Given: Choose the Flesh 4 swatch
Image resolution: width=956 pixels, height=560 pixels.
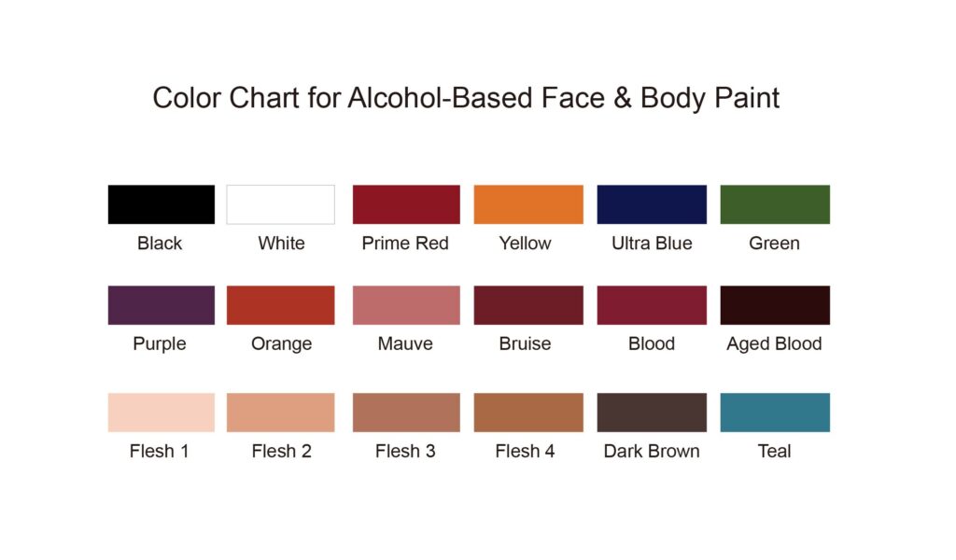Looking at the screenshot, I should point(528,413).
